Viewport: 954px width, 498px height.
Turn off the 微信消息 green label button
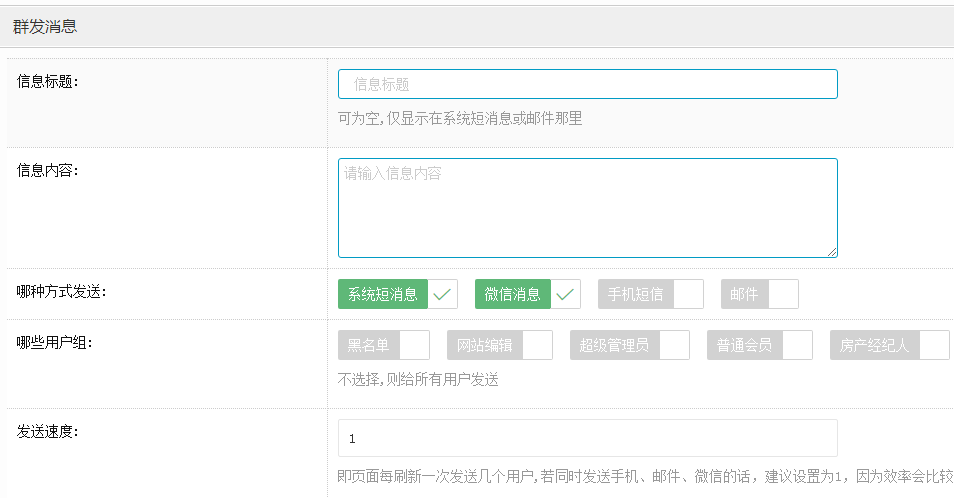(x=513, y=294)
